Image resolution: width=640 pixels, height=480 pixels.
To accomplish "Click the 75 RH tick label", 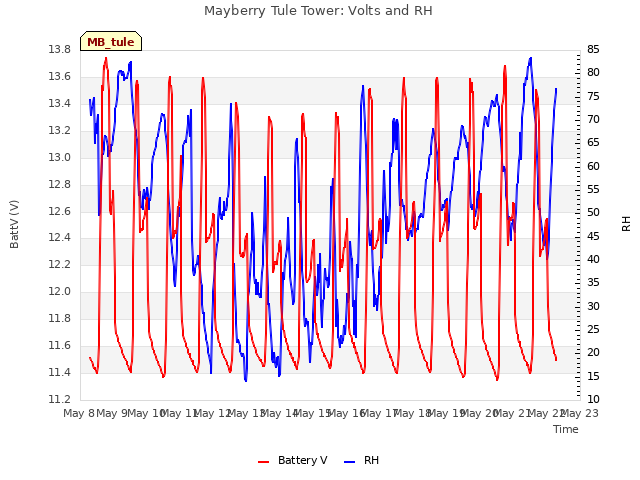I will point(593,96).
